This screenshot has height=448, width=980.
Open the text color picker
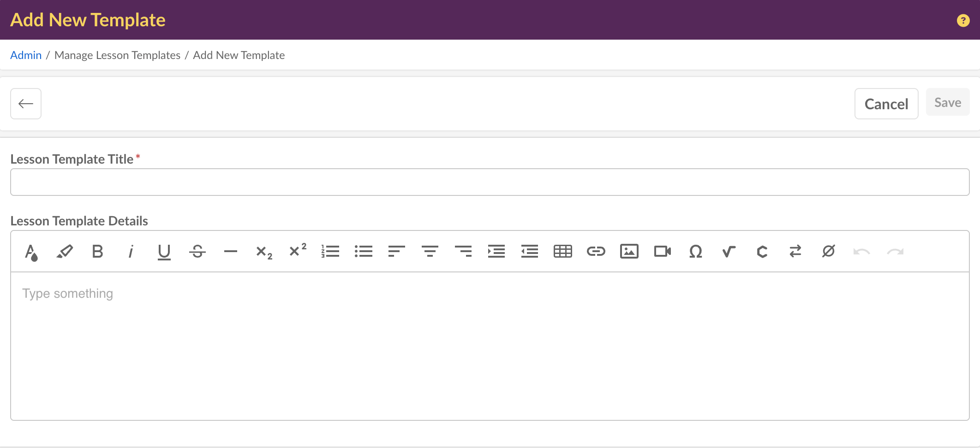point(31,252)
